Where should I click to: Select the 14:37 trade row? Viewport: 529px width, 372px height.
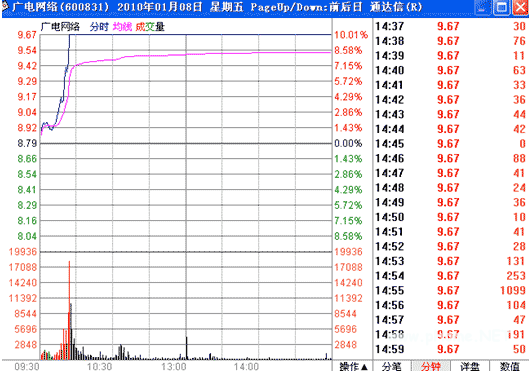450,26
